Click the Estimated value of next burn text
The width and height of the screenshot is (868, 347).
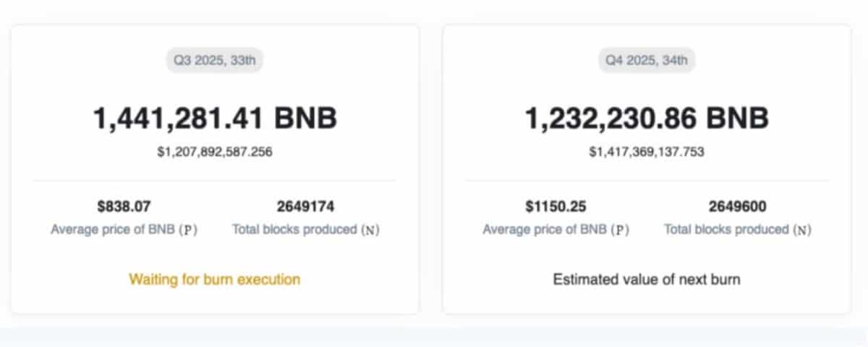647,279
